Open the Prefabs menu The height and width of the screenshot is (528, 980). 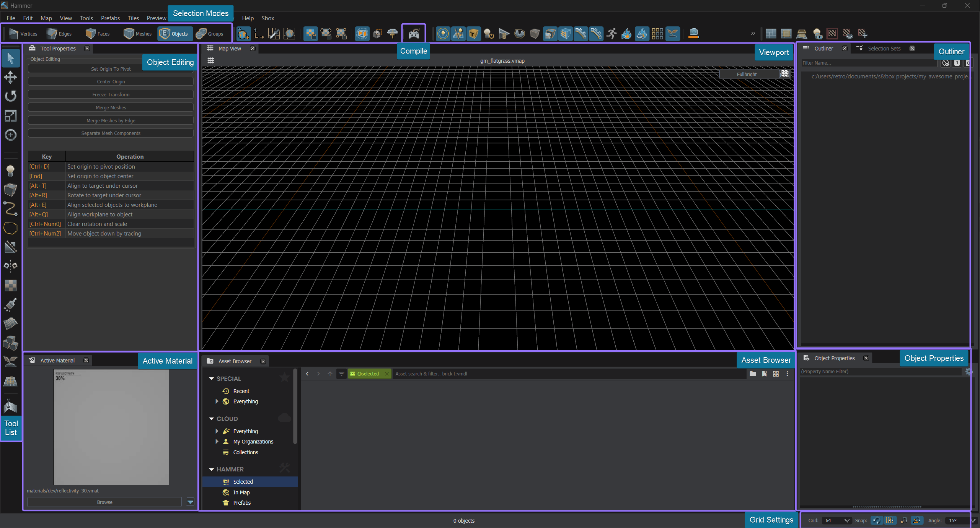(110, 18)
